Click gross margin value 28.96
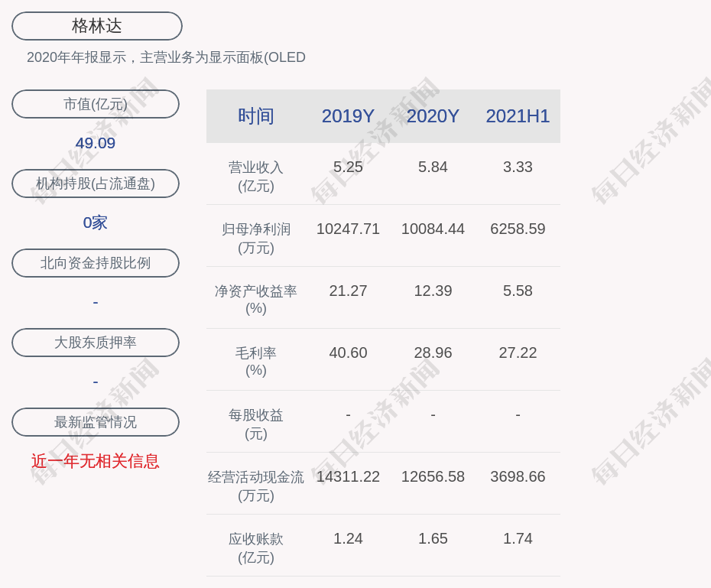The height and width of the screenshot is (588, 711). tap(433, 352)
